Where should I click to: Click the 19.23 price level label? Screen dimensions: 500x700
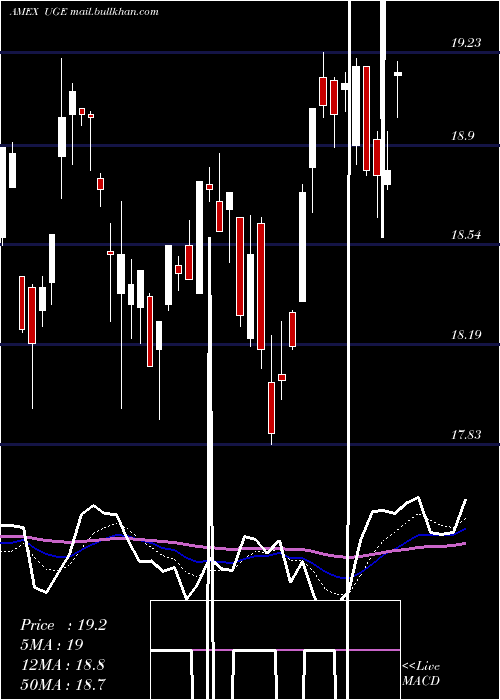[466, 43]
